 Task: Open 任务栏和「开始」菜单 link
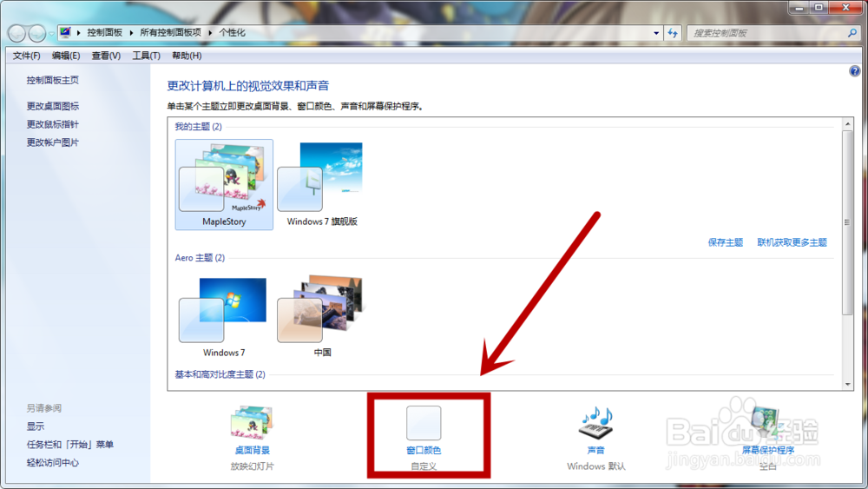pyautogui.click(x=69, y=445)
